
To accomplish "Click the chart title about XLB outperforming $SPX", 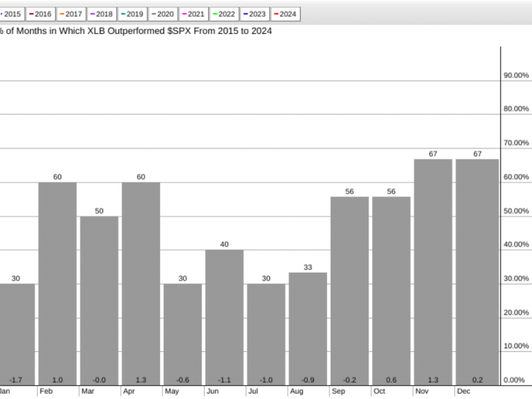I will click(x=136, y=31).
